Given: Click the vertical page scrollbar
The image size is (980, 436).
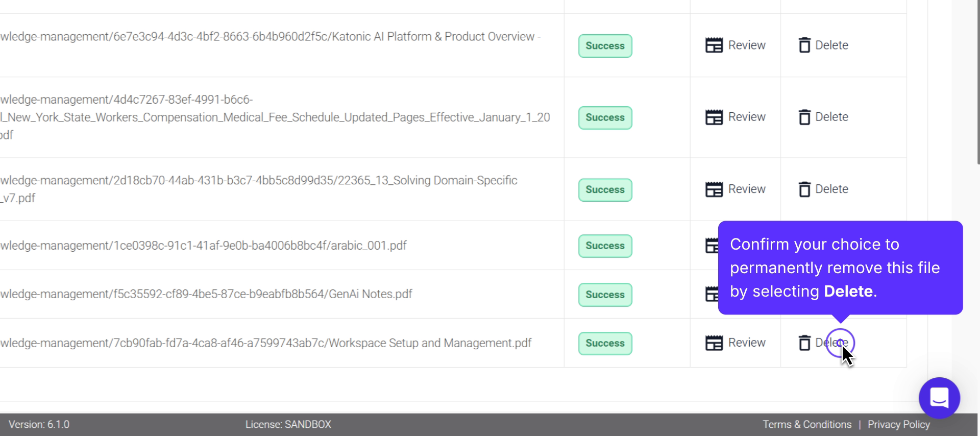Looking at the screenshot, I should [978, 82].
